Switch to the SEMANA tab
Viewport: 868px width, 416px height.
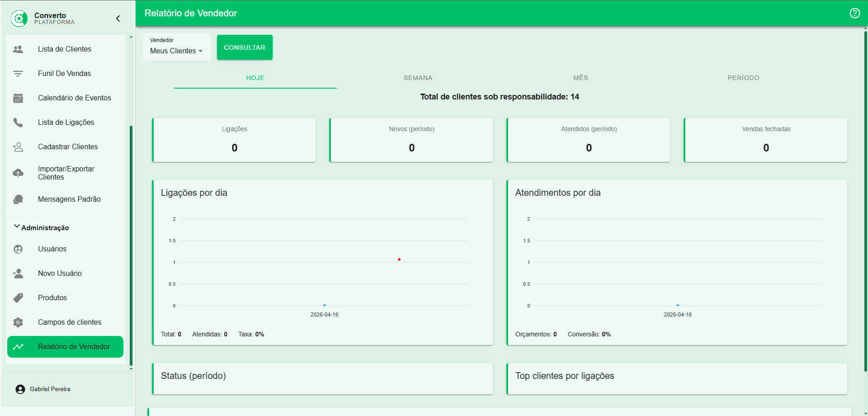(x=418, y=78)
